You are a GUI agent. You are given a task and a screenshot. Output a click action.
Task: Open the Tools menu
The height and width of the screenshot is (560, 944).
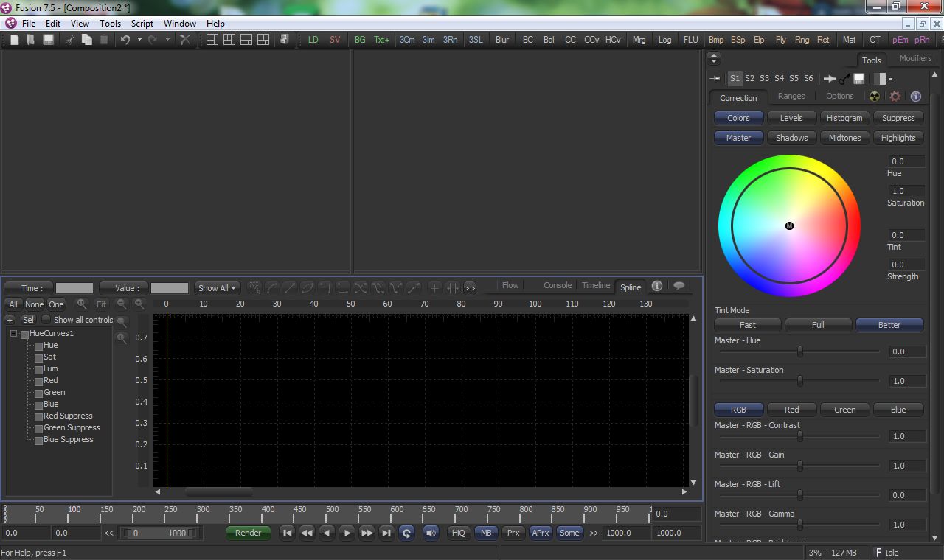coord(110,24)
